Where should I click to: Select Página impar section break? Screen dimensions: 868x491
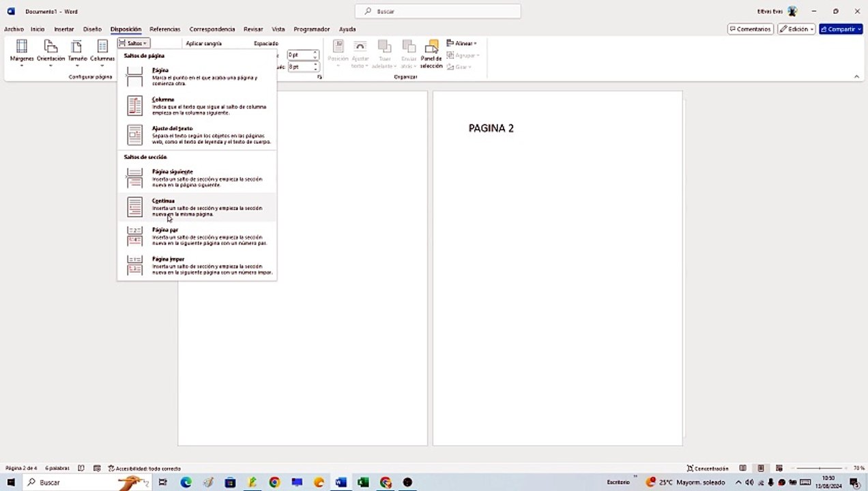(x=198, y=265)
